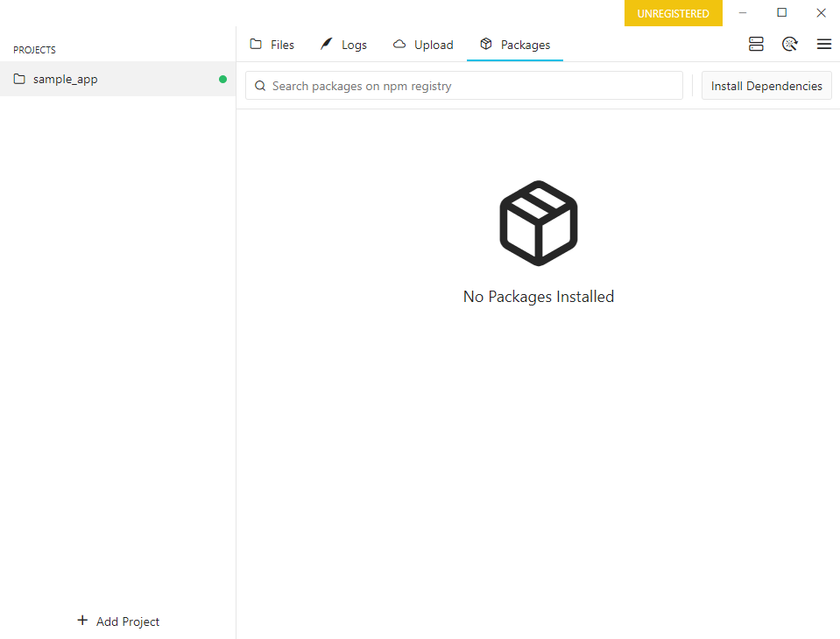Click the sample_app folder icon

tap(19, 79)
